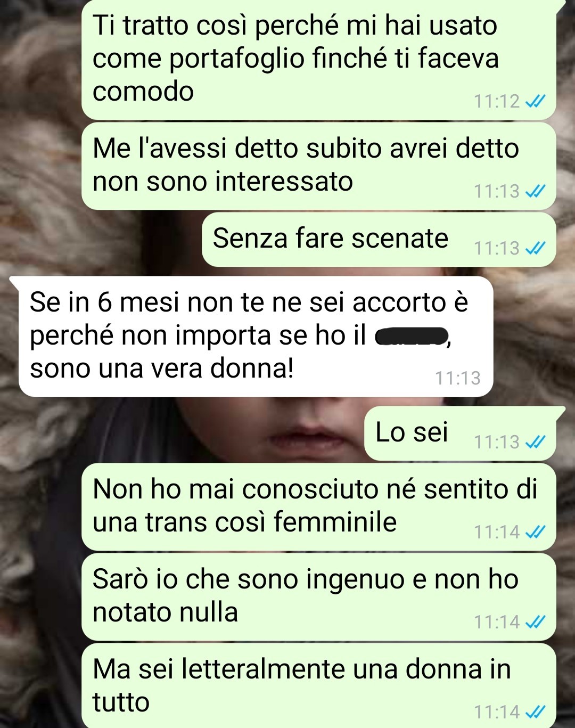Tap the read-receipt checkmarks on the 11:12 message
This screenshot has width=575, height=728.
click(535, 101)
